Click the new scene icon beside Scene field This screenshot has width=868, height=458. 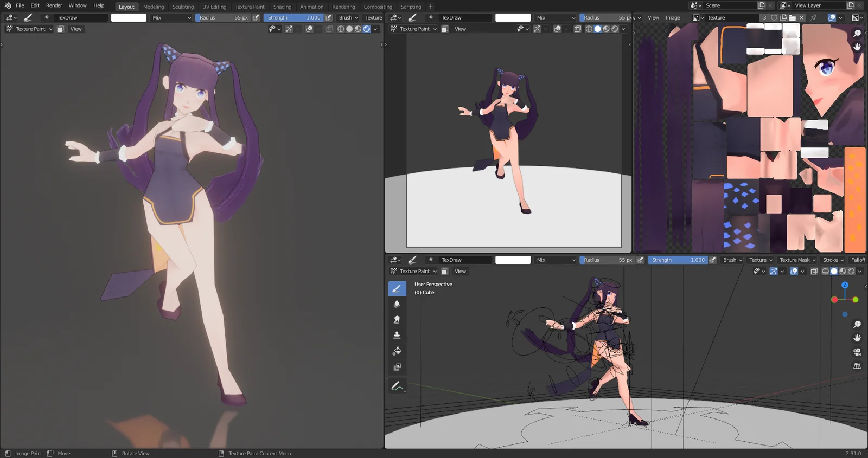point(761,5)
